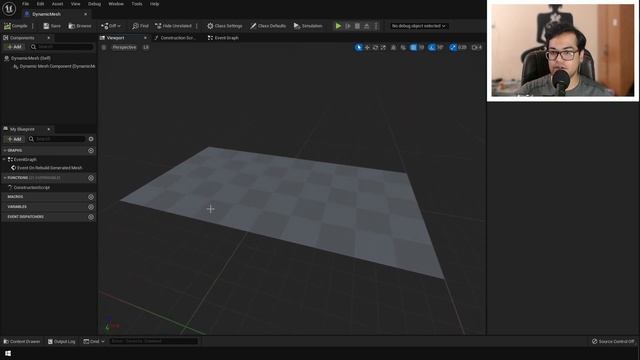Add a new event dispatcher via plus
The width and height of the screenshot is (640, 360).
(x=91, y=217)
